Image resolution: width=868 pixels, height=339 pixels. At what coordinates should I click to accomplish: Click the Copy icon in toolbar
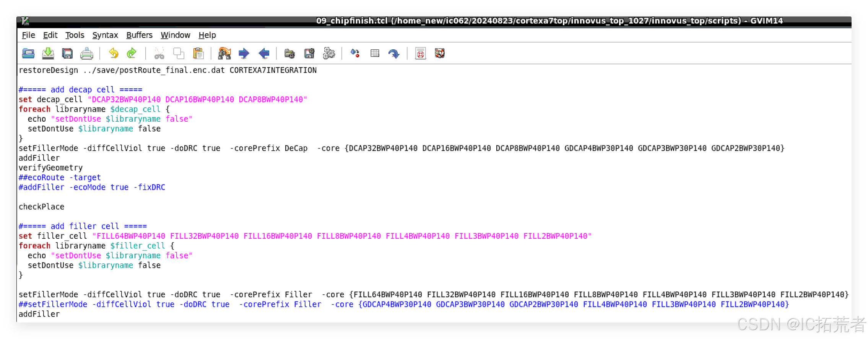179,54
